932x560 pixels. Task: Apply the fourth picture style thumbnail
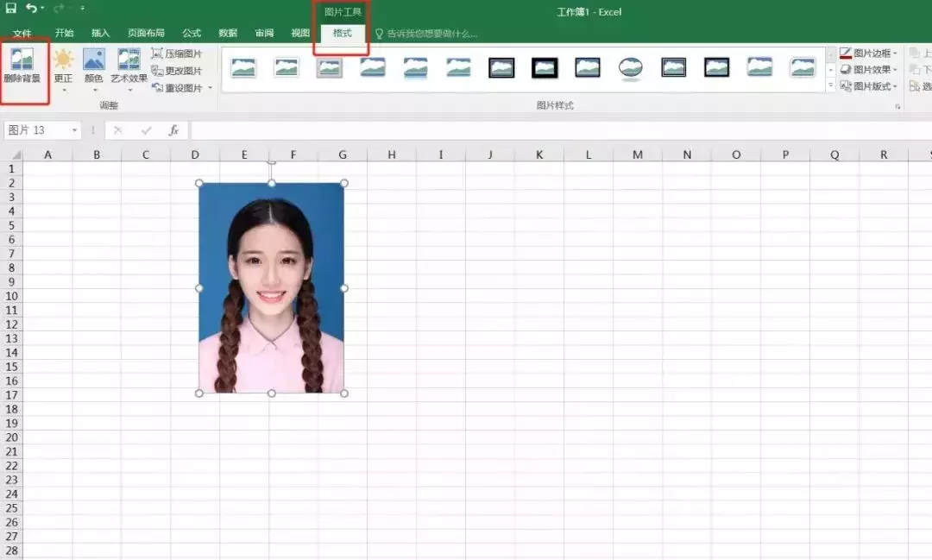373,68
